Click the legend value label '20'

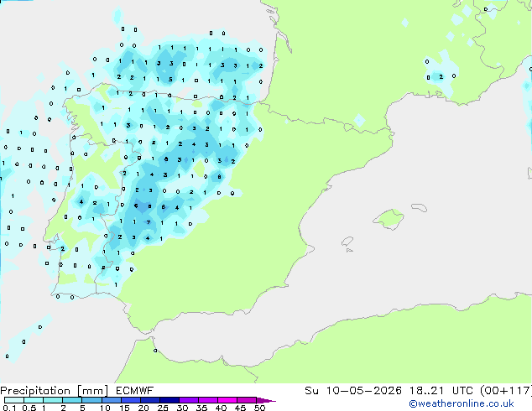143,408
